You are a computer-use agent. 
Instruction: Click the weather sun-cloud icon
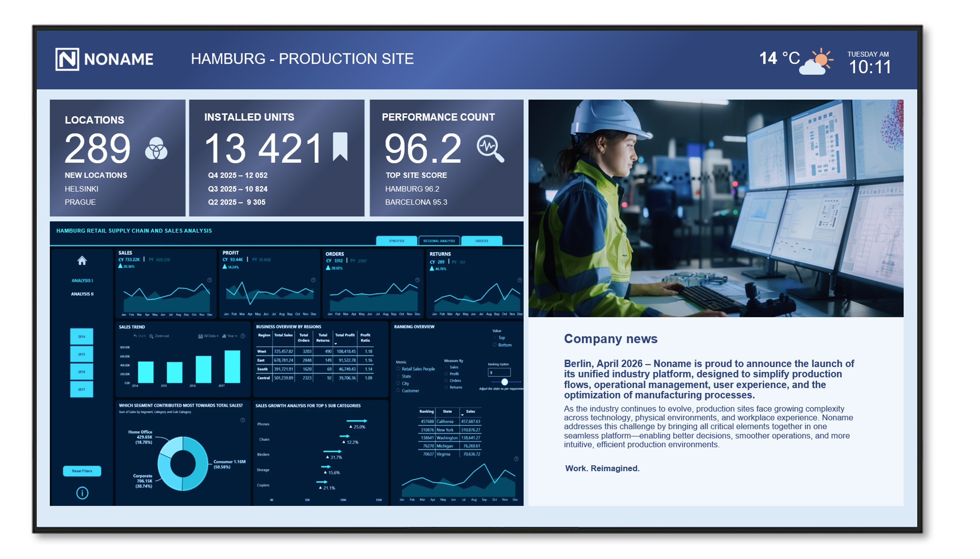point(816,63)
